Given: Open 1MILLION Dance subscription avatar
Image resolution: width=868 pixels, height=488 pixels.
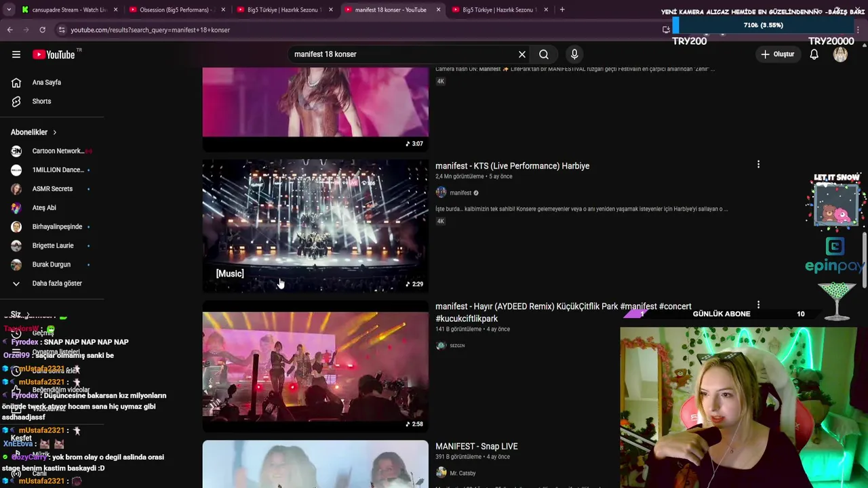Looking at the screenshot, I should [x=16, y=170].
